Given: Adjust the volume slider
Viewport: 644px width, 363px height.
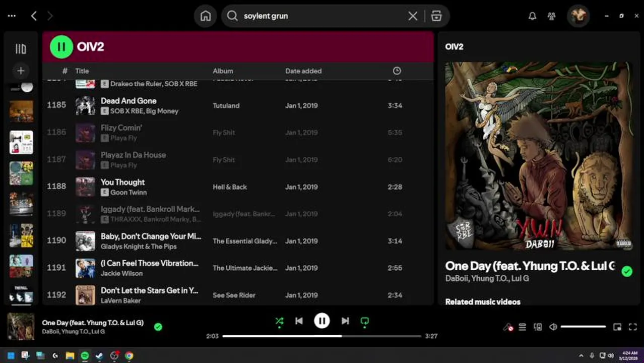Looking at the screenshot, I should pos(583,327).
